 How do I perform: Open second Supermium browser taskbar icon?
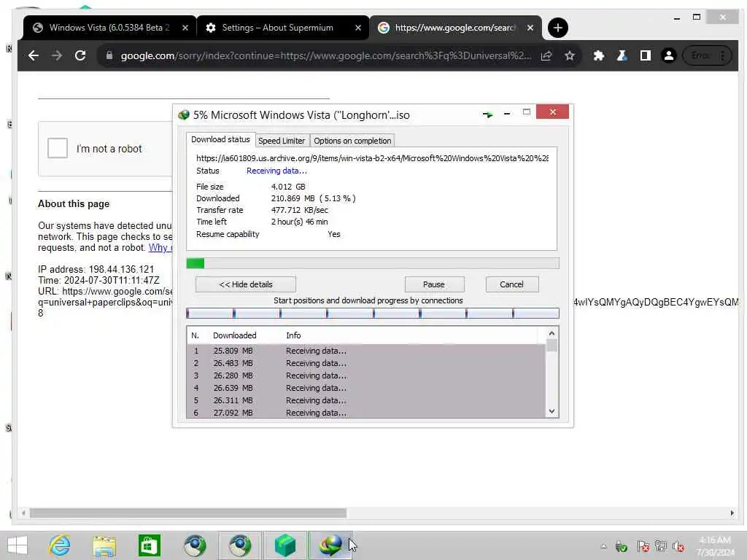coord(239,545)
